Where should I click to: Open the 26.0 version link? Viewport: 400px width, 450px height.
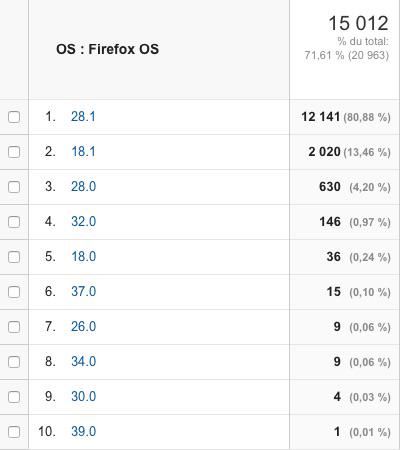83,327
